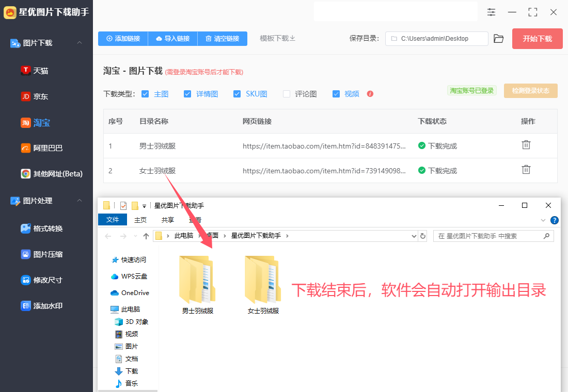This screenshot has width=568, height=392.
Task: Click the Explorer forward arrow
Action: coord(123,236)
